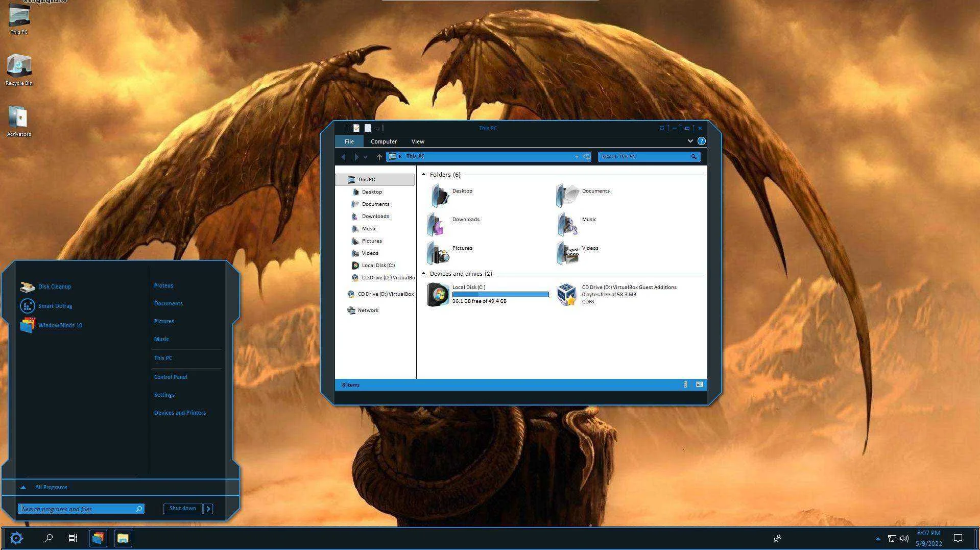Click the search magnifier in Search This PC
Image resolution: width=980 pixels, height=550 pixels.
click(x=694, y=157)
